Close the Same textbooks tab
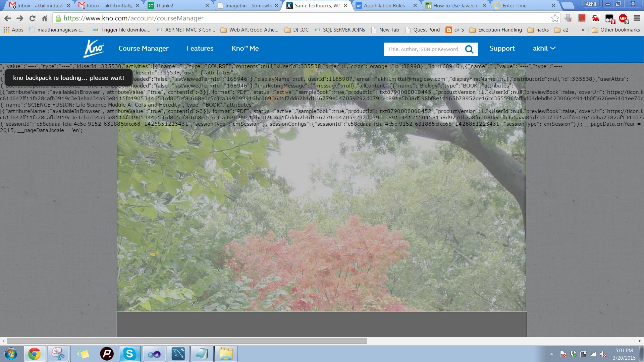The height and width of the screenshot is (362, 644). point(345,5)
